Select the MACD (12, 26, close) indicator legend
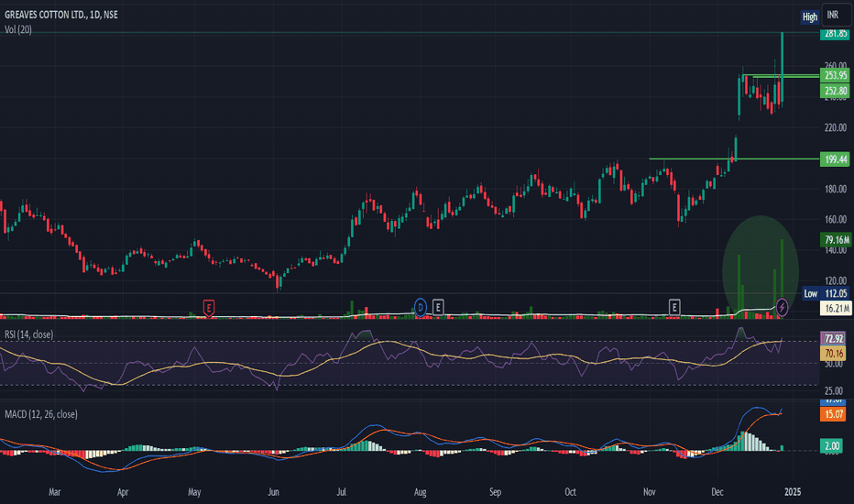Screen dimensions: 854x504 (41, 414)
